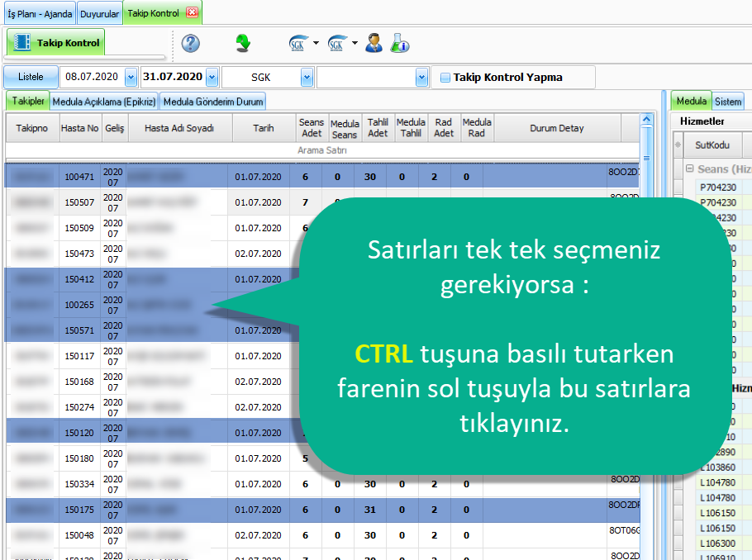Open Medula Gönderim Durum tab

point(213,102)
